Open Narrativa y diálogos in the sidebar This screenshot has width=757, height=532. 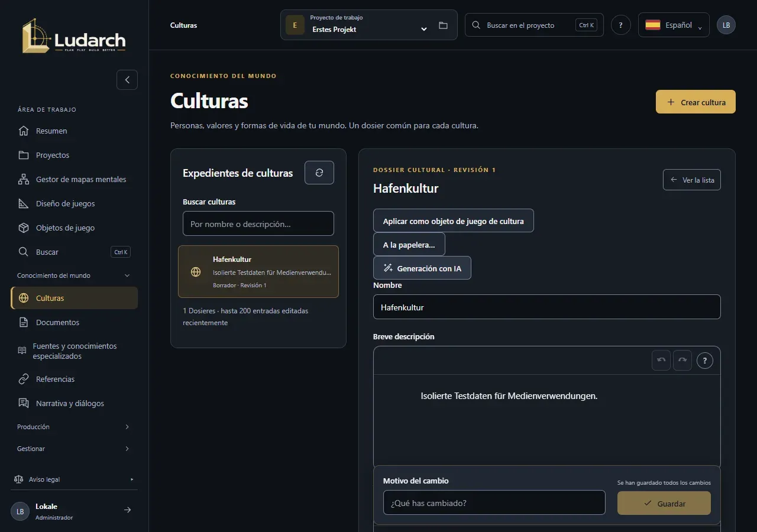[74, 403]
